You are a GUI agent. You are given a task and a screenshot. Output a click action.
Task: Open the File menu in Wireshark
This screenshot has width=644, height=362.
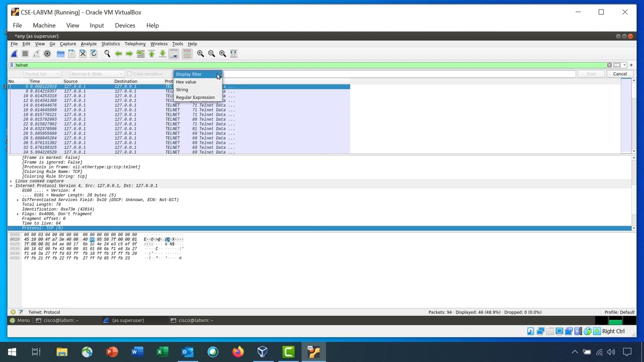pos(14,44)
